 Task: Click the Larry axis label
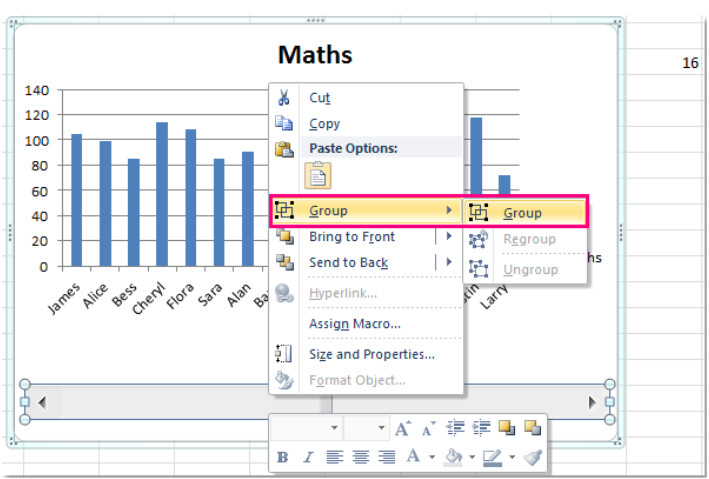pyautogui.click(x=494, y=296)
